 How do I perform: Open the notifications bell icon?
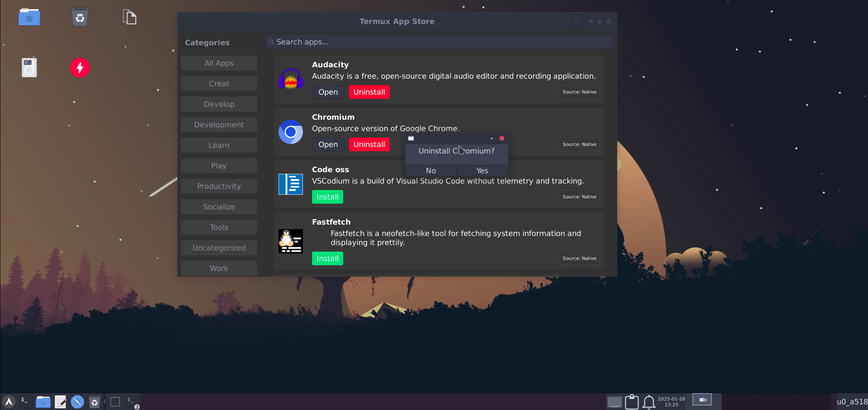click(649, 402)
